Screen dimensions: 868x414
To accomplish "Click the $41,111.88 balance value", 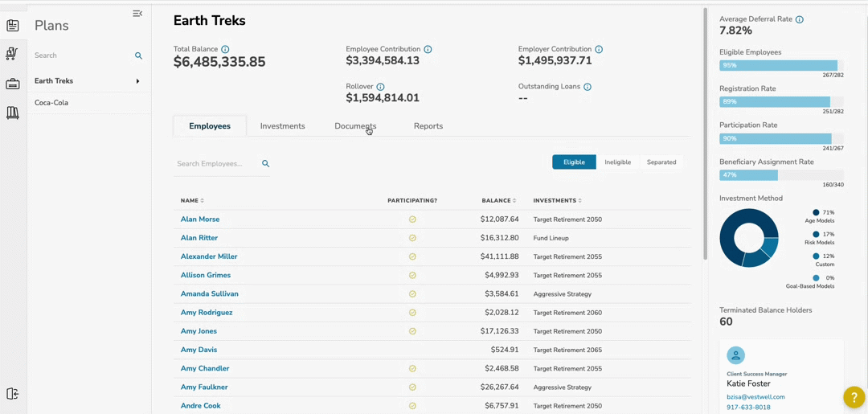I will click(x=500, y=256).
